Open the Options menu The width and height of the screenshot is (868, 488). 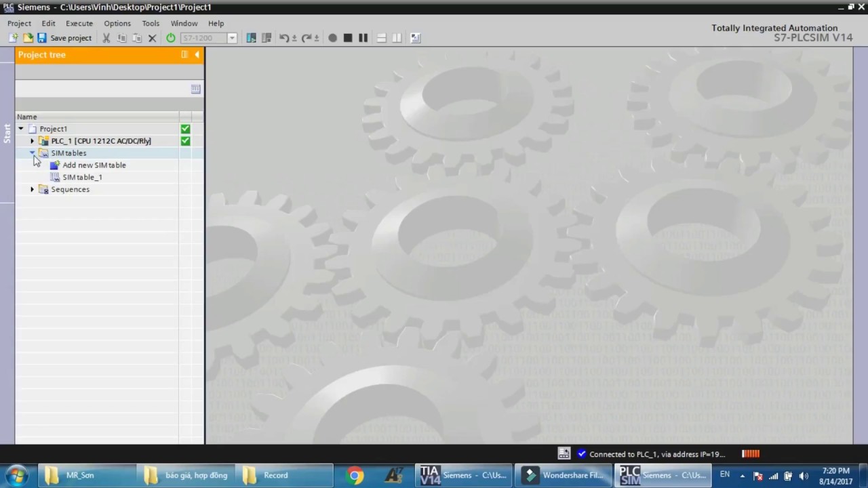(x=117, y=23)
